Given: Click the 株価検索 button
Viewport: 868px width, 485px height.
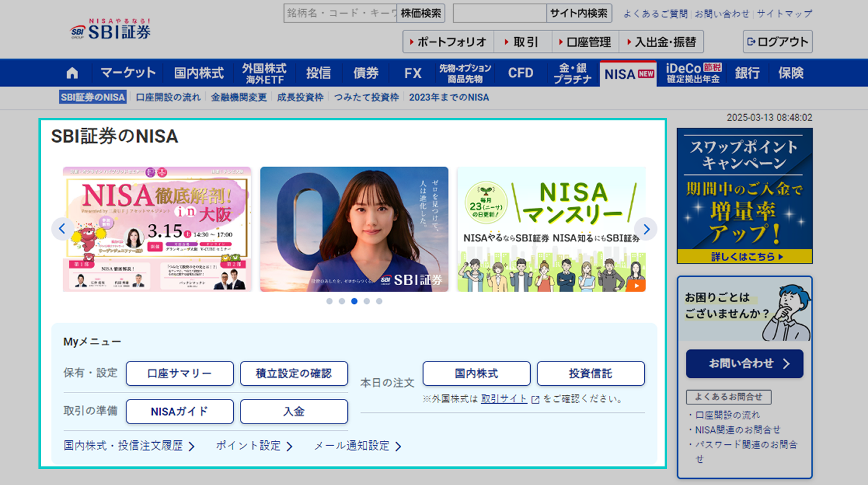Looking at the screenshot, I should coord(421,13).
